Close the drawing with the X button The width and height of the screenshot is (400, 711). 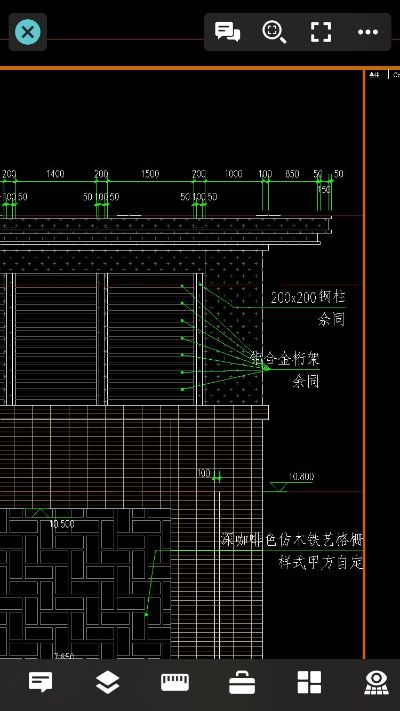tap(28, 32)
